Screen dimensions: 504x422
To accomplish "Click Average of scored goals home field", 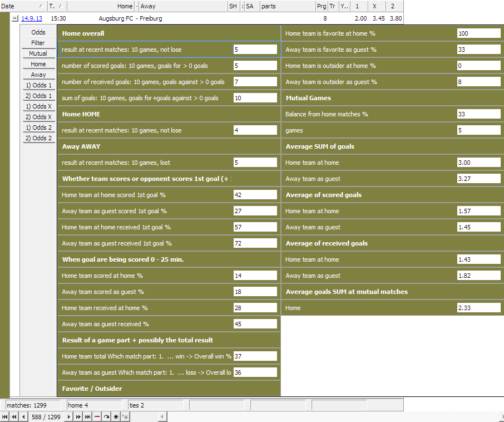I will (x=479, y=211).
